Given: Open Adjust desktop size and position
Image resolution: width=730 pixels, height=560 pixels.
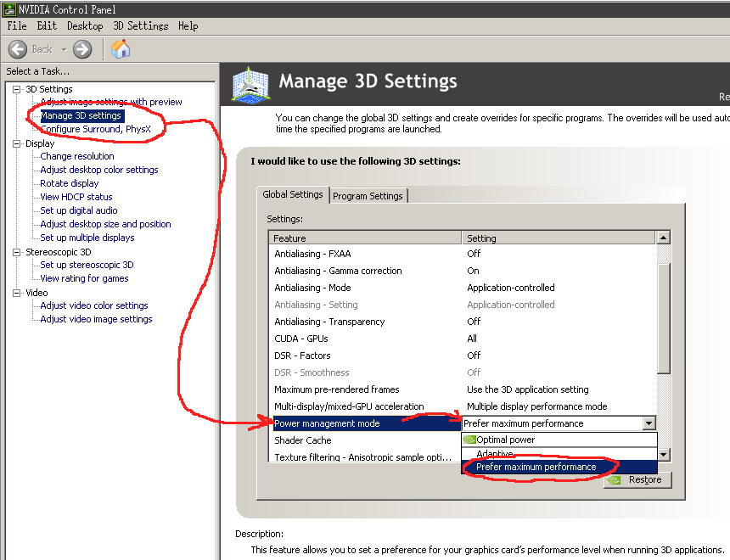Looking at the screenshot, I should coord(105,224).
